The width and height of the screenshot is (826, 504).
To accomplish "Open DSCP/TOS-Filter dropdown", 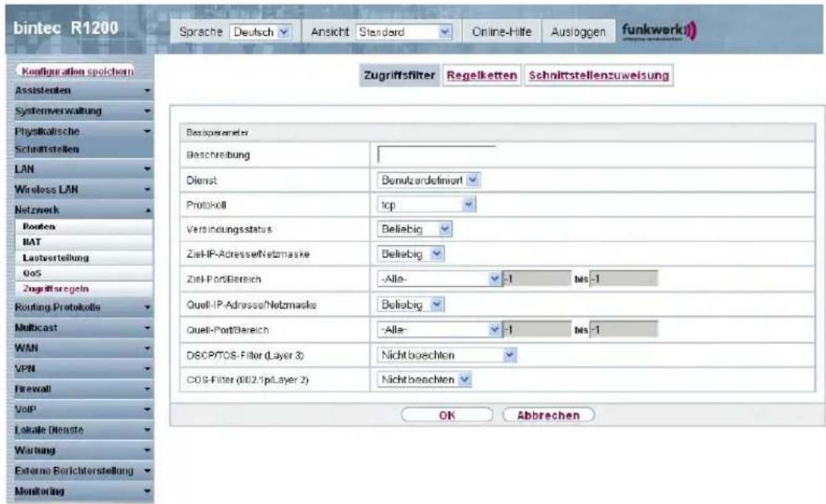I will pyautogui.click(x=447, y=355).
